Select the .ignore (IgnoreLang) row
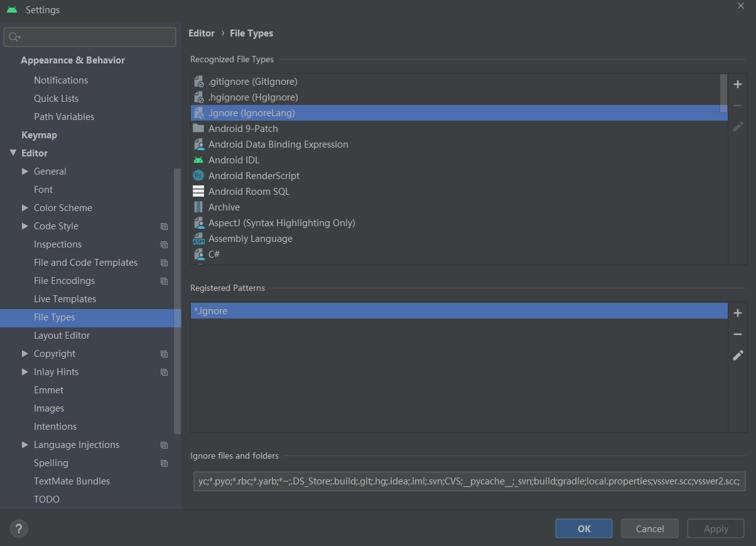Viewport: 756px width, 546px height. (x=459, y=113)
